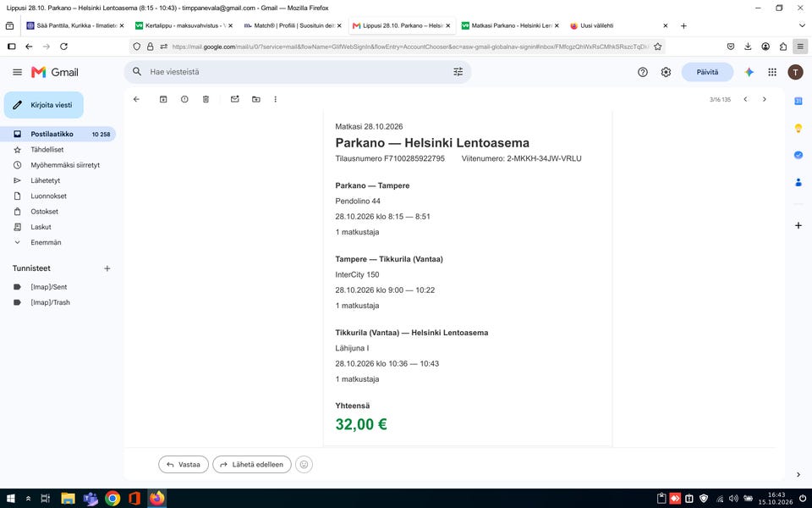
Task: List all Firefox tabs chevron
Action: point(802,25)
